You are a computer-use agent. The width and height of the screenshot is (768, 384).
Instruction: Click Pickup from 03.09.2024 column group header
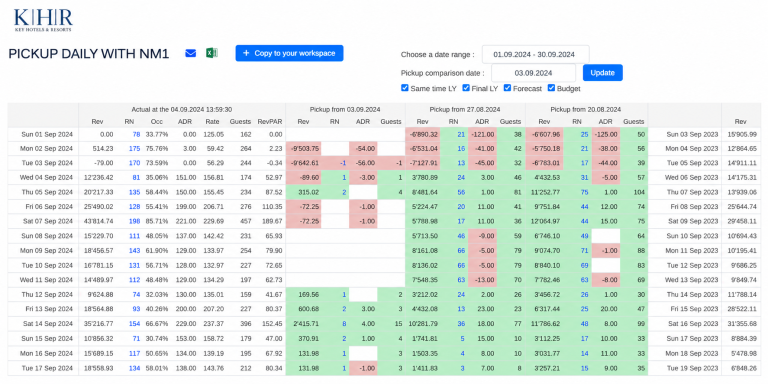click(x=345, y=110)
